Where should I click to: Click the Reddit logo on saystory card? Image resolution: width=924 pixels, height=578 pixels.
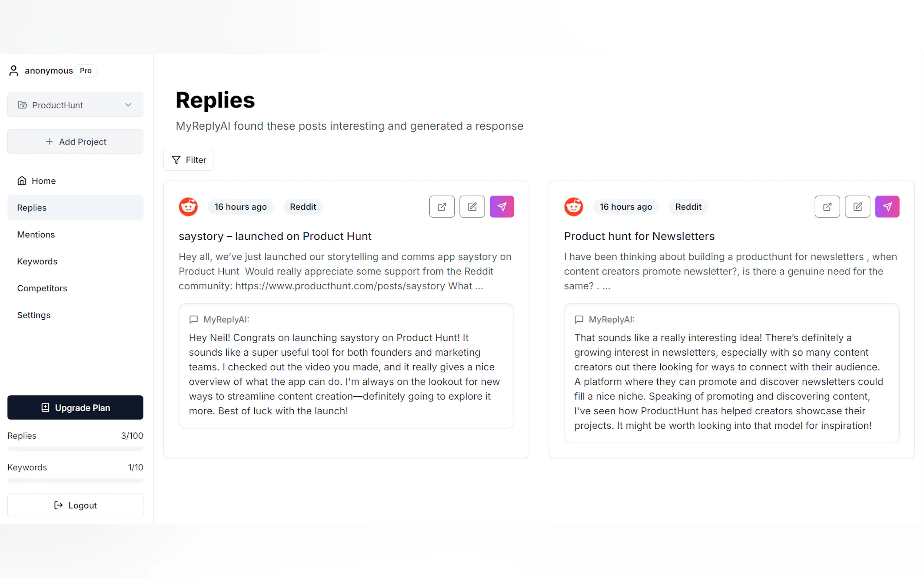[188, 207]
